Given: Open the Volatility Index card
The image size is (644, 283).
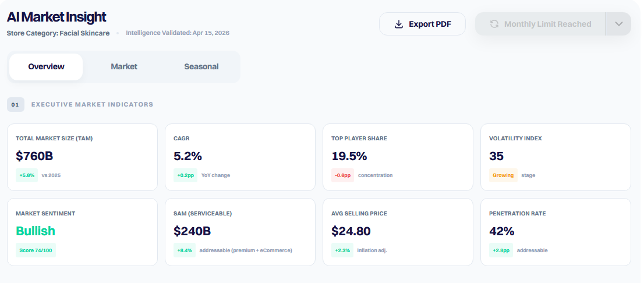Looking at the screenshot, I should click(x=555, y=157).
